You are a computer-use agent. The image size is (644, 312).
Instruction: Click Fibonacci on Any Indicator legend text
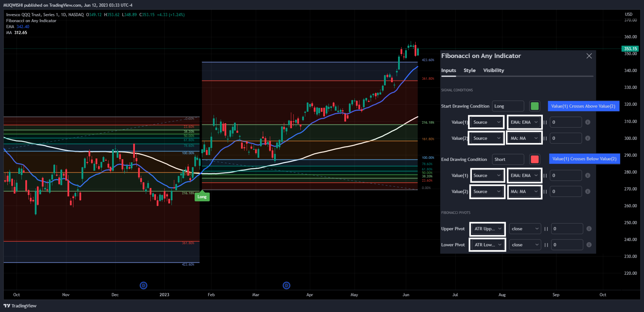pyautogui.click(x=31, y=21)
